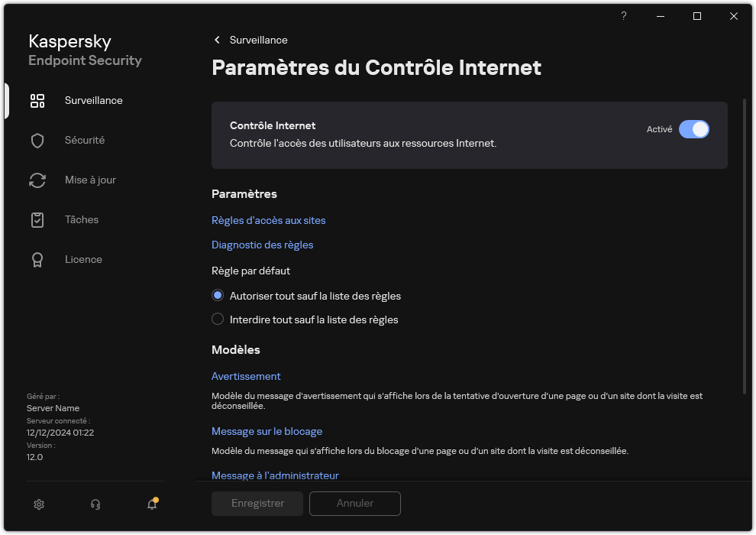
Task: Edit the Avertissement message template
Action: pyautogui.click(x=246, y=376)
